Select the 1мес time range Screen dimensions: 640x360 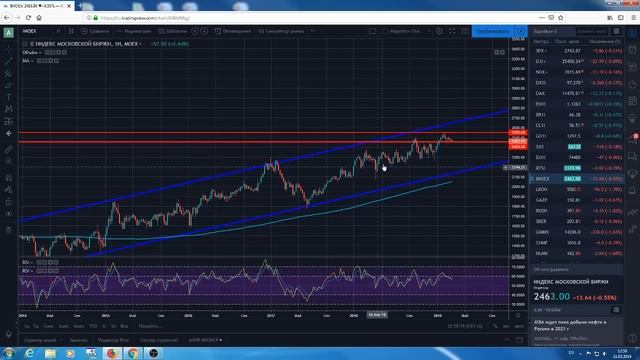(x=49, y=326)
